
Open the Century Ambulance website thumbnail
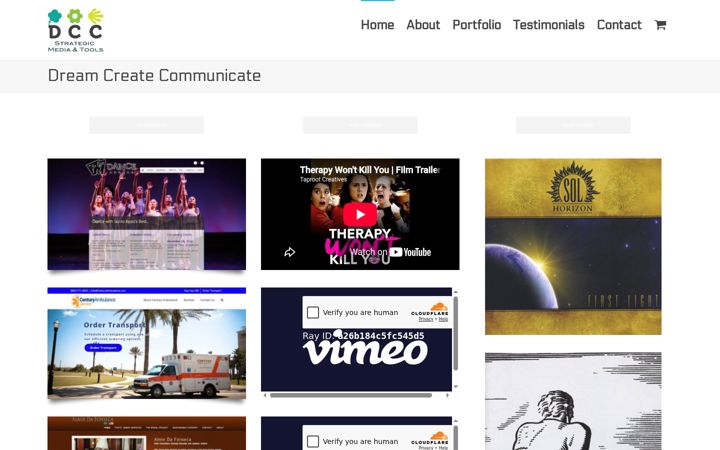point(146,343)
